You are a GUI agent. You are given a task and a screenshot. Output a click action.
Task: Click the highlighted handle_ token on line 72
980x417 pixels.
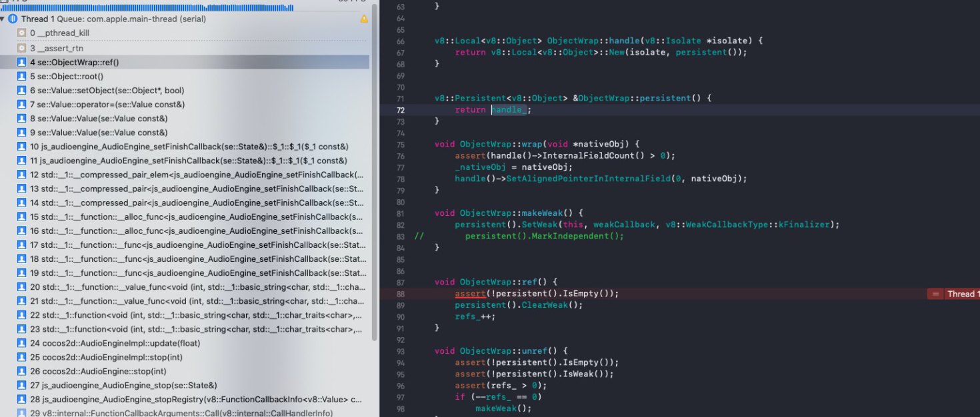tap(511, 110)
